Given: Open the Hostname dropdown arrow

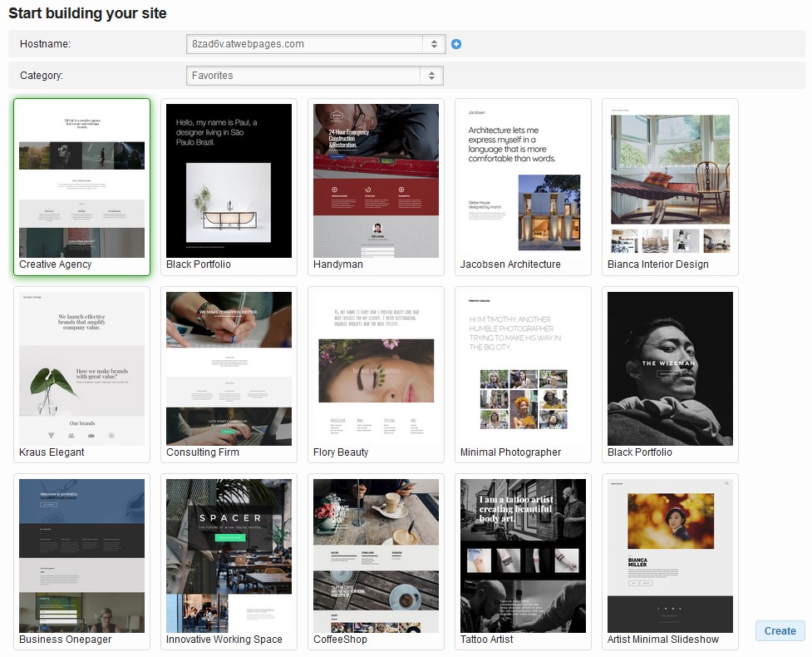Looking at the screenshot, I should (433, 44).
